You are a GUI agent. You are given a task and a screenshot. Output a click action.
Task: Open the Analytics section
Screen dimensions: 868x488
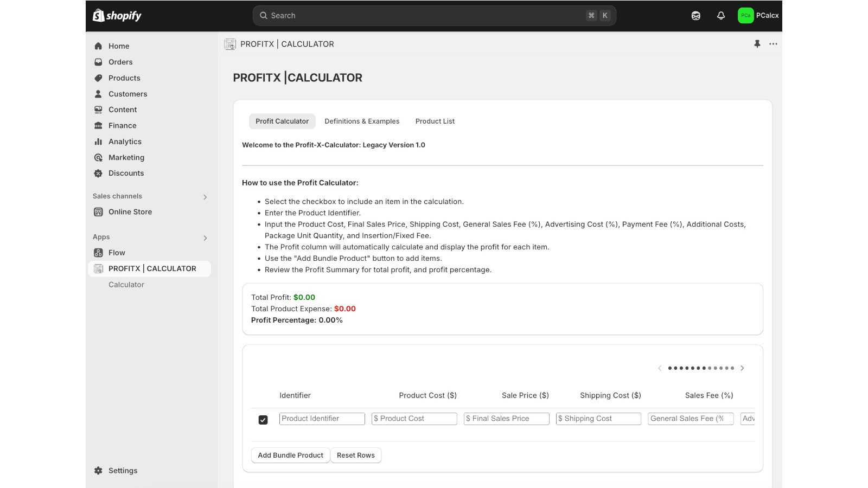125,142
